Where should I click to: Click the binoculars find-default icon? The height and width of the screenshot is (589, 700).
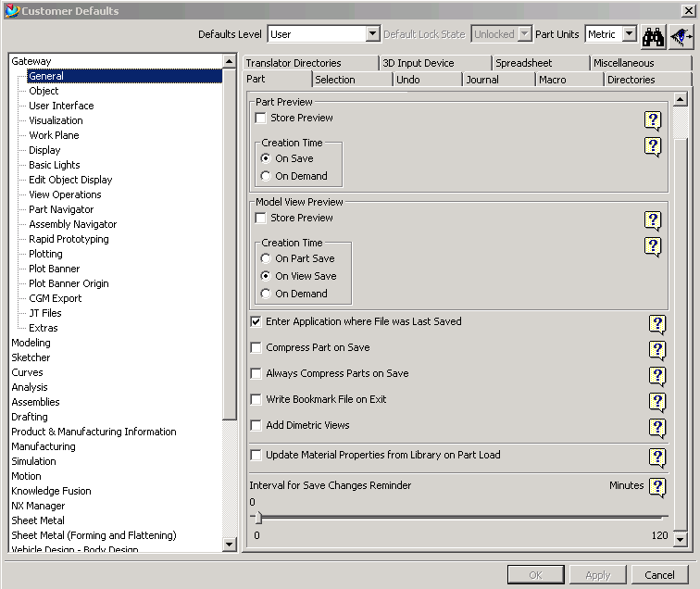[x=653, y=37]
